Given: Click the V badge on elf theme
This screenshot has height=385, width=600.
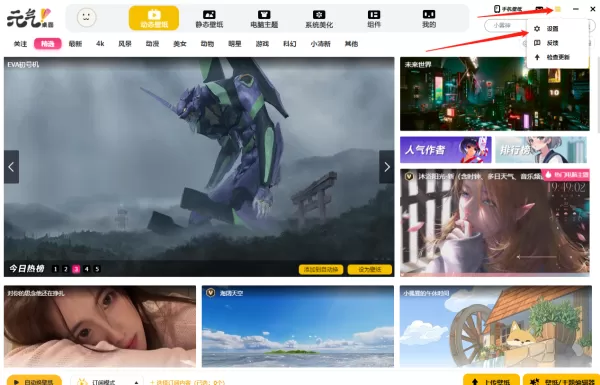Looking at the screenshot, I should 409,176.
